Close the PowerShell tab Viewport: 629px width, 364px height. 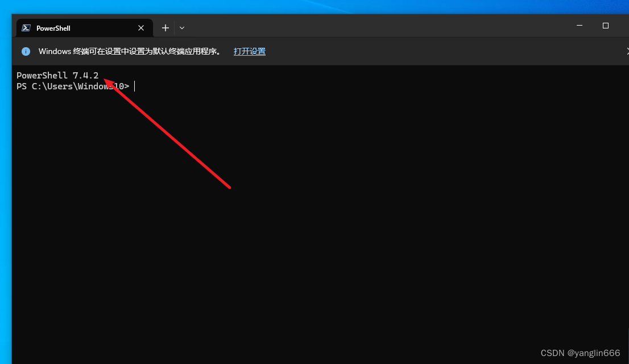pyautogui.click(x=141, y=28)
